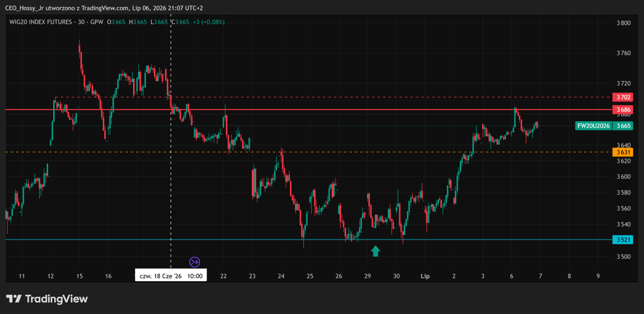
Task: Click the TradingView logo
Action: pos(47,299)
